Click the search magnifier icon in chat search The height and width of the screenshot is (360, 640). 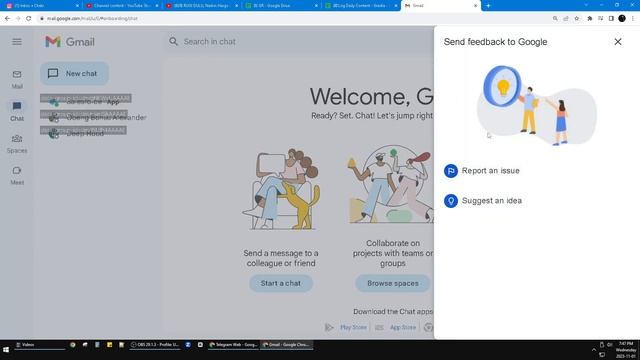coord(173,42)
